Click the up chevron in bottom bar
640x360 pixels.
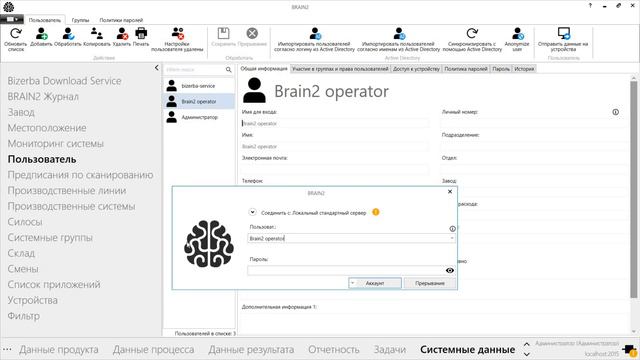(527, 344)
